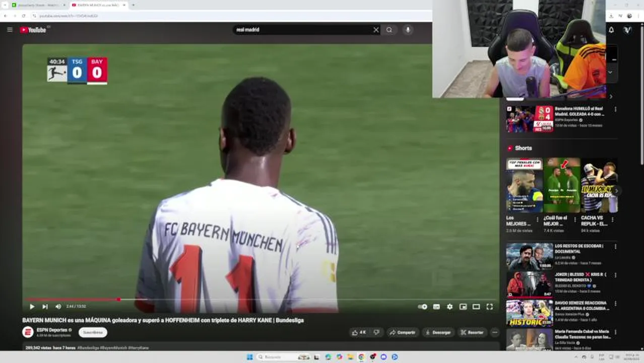This screenshot has height=363, width=644.
Task: Open the Short "¿Cuál fue el MEJOR"
Action: (561, 185)
